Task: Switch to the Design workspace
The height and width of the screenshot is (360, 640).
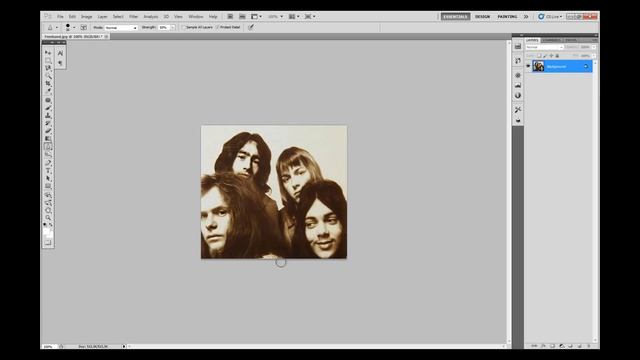Action: point(482,16)
